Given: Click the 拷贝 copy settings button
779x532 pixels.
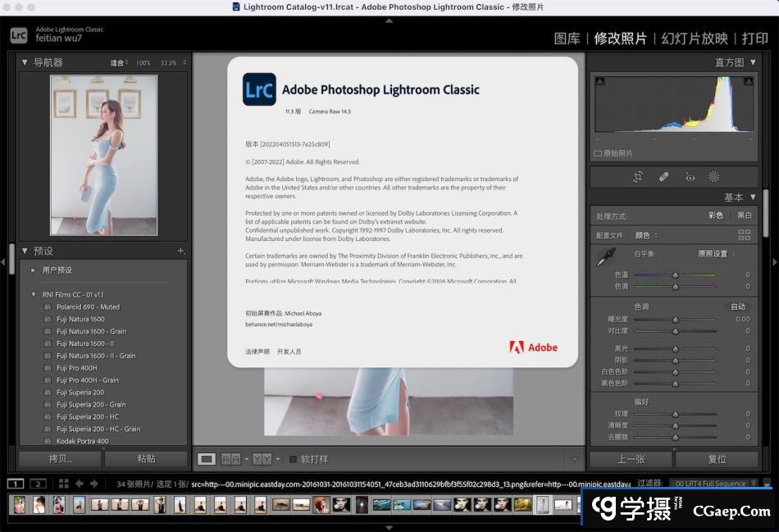Looking at the screenshot, I should point(60,459).
